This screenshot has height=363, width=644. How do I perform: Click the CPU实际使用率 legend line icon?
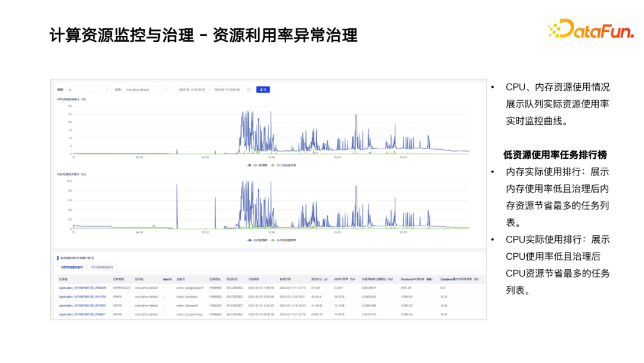pyautogui.click(x=273, y=165)
